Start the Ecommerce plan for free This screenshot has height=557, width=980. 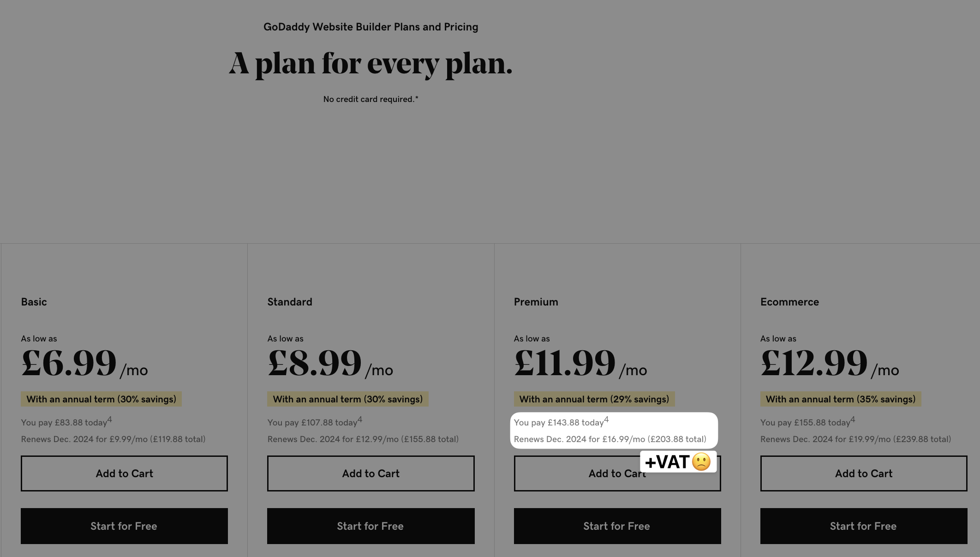[863, 526]
